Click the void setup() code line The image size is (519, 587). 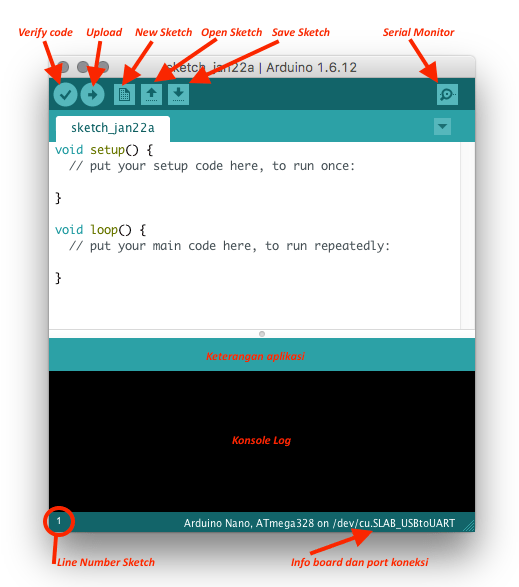click(104, 150)
